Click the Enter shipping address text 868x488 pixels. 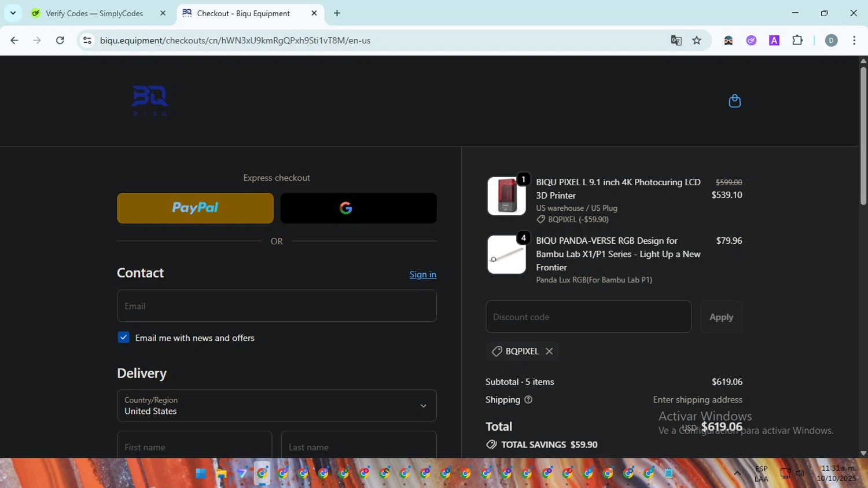tap(698, 400)
